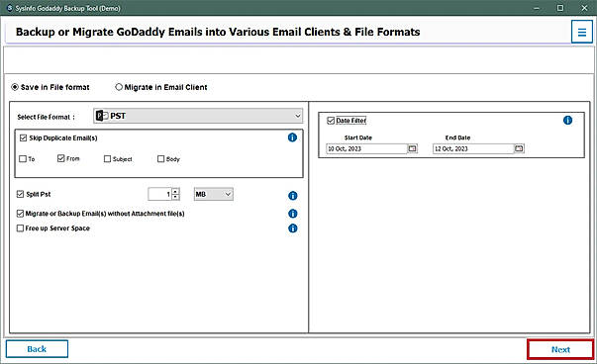597x364 pixels.
Task: Click the End Date label
Action: pyautogui.click(x=457, y=137)
